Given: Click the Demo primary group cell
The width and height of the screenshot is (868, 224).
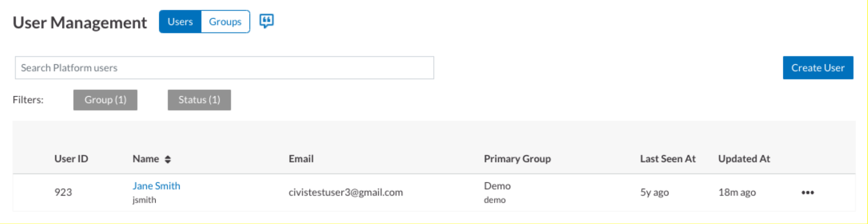Looking at the screenshot, I should (497, 186).
